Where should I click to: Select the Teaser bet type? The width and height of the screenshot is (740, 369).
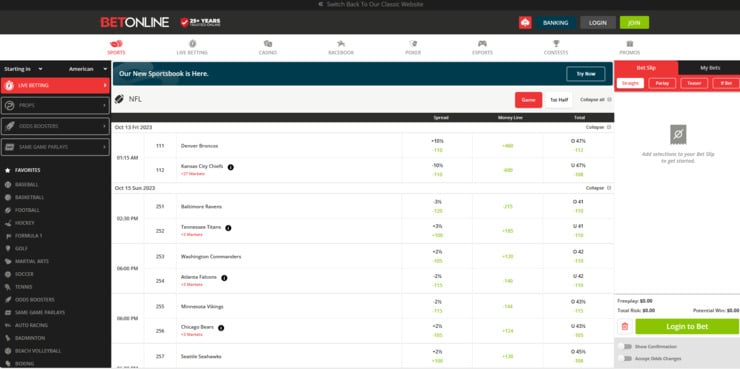(694, 84)
